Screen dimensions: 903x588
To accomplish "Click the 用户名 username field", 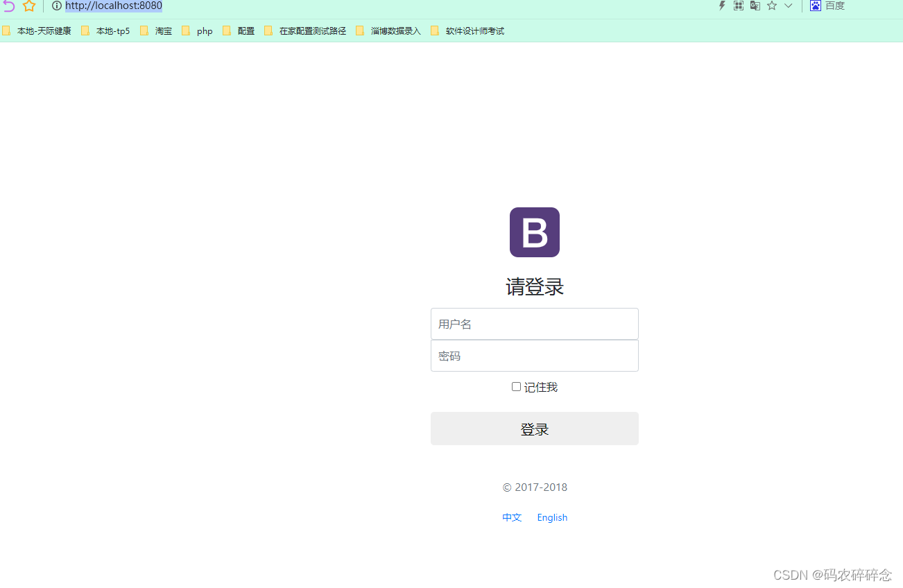I will tap(535, 324).
